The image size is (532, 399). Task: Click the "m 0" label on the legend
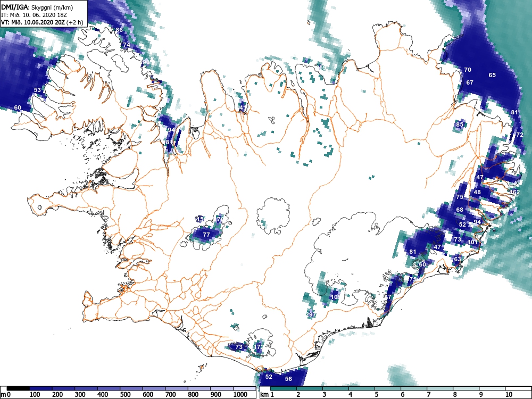pos(6,395)
